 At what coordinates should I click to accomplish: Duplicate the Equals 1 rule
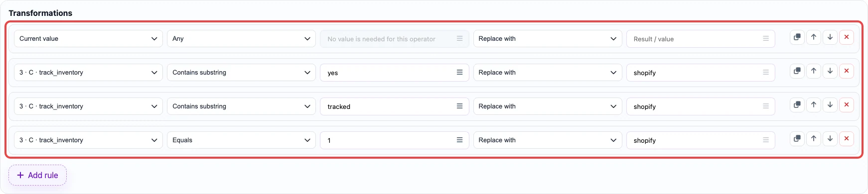click(x=797, y=139)
